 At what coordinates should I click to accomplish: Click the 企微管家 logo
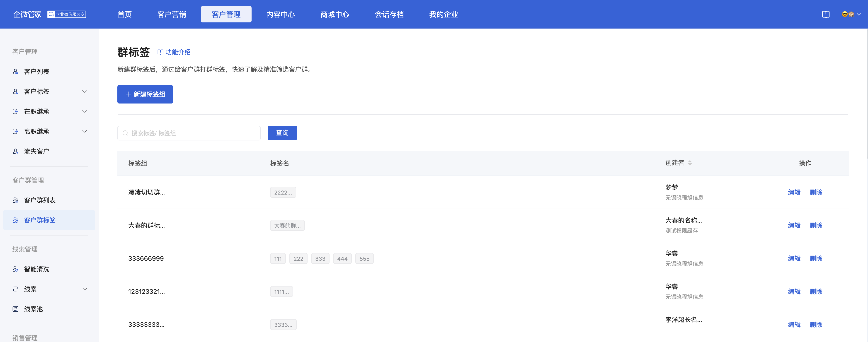click(x=27, y=14)
